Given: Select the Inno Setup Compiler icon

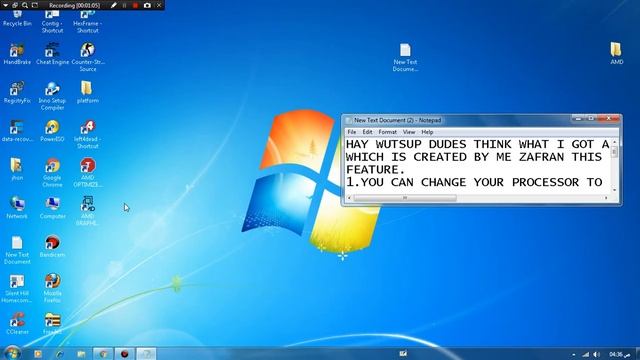Looking at the screenshot, I should pyautogui.click(x=52, y=96).
